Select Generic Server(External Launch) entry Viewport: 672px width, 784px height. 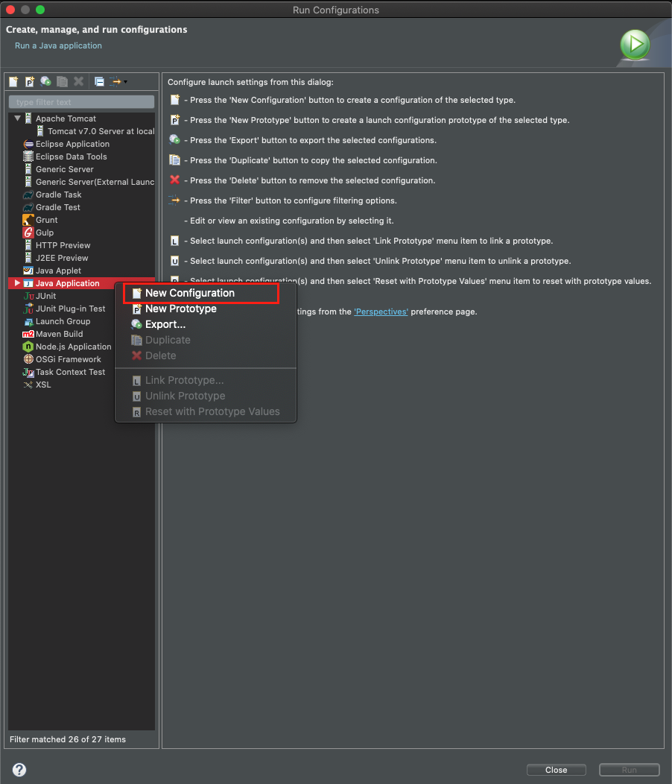(x=95, y=182)
